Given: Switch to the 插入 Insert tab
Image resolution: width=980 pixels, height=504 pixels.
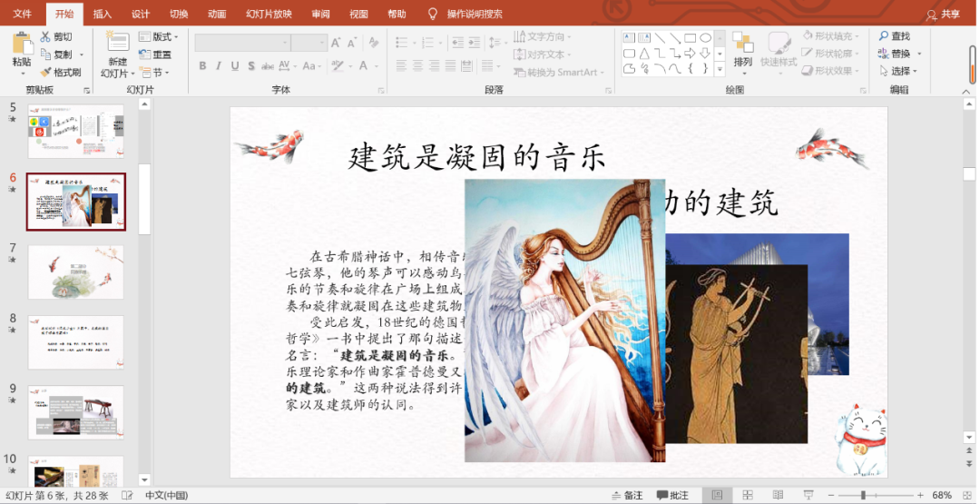Looking at the screenshot, I should pyautogui.click(x=103, y=14).
